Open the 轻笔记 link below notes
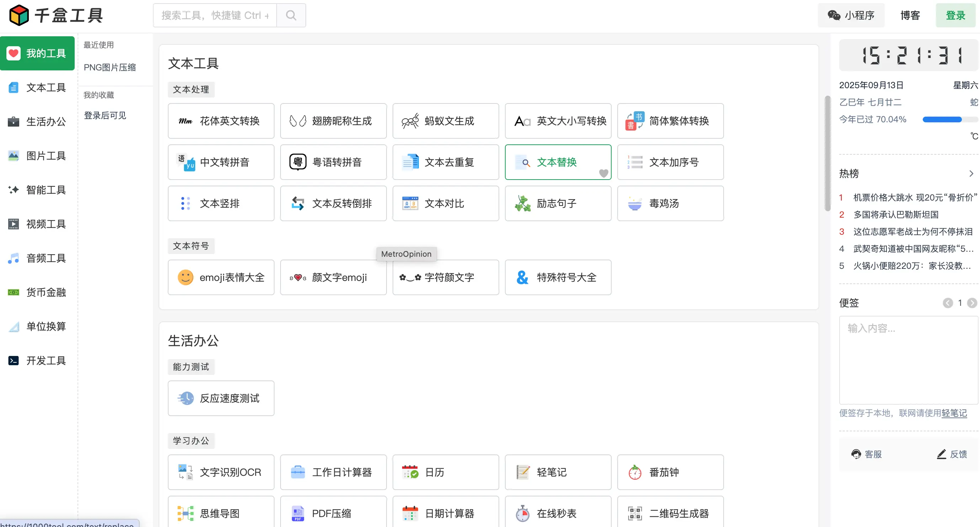The height and width of the screenshot is (527, 980). click(x=954, y=413)
